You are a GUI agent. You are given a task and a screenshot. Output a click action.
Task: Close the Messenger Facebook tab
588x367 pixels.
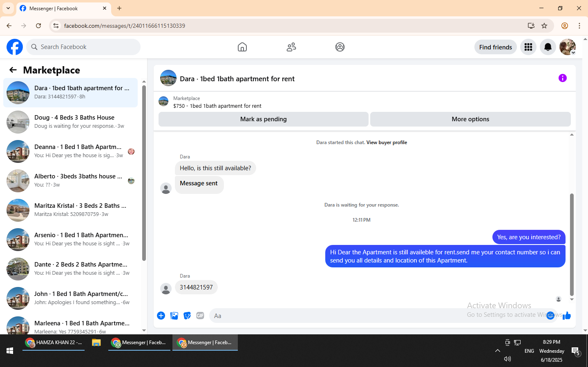[x=105, y=8]
